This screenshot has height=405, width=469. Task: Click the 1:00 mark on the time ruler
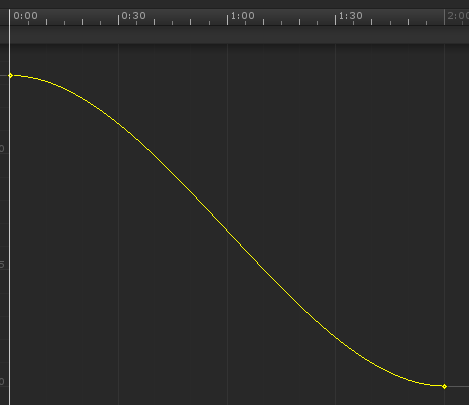click(x=242, y=16)
